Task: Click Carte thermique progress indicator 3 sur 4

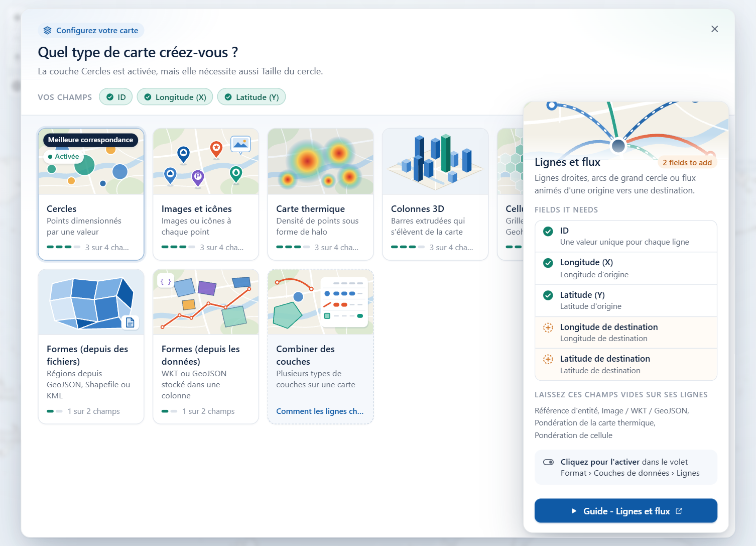Action: [317, 247]
